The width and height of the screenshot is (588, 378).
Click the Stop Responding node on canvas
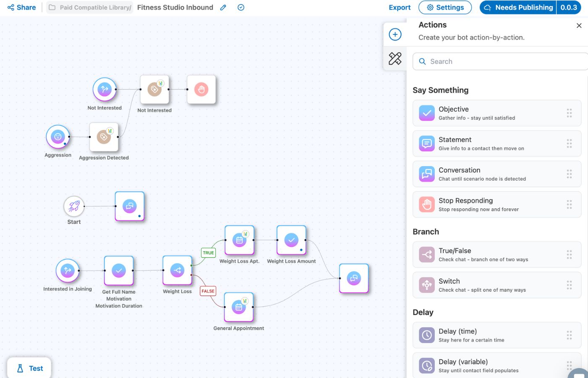[201, 89]
